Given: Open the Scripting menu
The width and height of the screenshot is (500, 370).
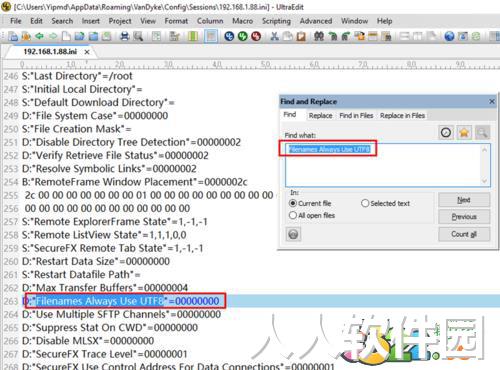Looking at the screenshot, I should click(276, 21).
